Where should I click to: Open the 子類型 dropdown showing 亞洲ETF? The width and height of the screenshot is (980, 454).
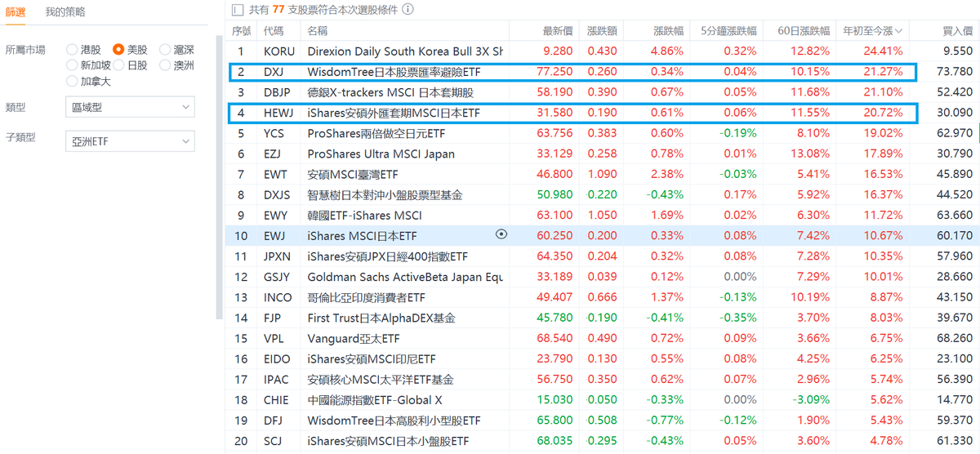tap(130, 141)
